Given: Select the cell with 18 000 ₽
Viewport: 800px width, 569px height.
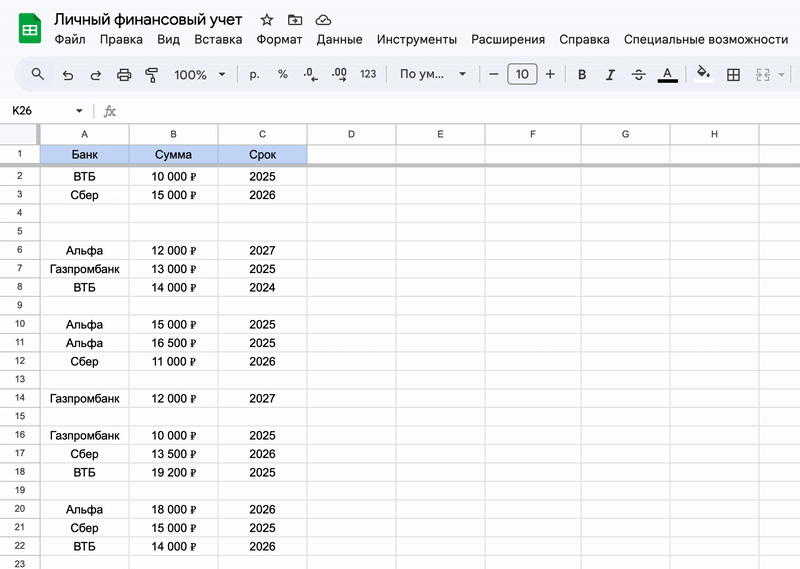Looking at the screenshot, I should point(173,509).
